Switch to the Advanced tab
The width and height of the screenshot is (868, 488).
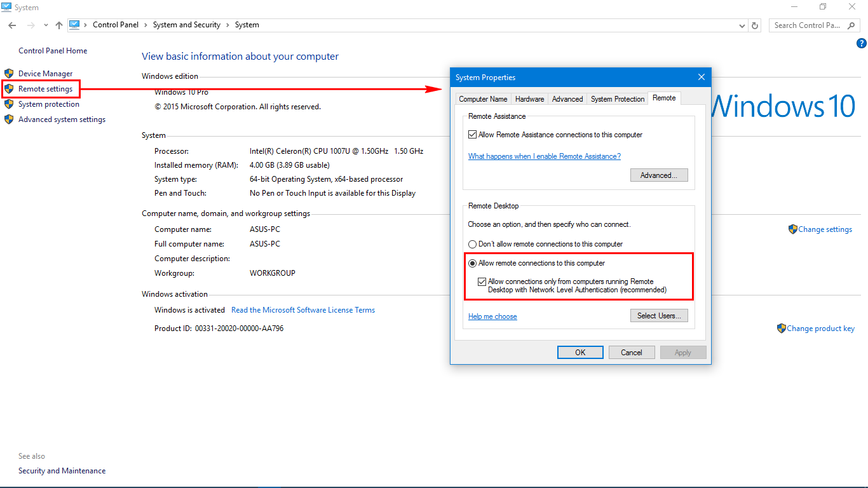[567, 99]
